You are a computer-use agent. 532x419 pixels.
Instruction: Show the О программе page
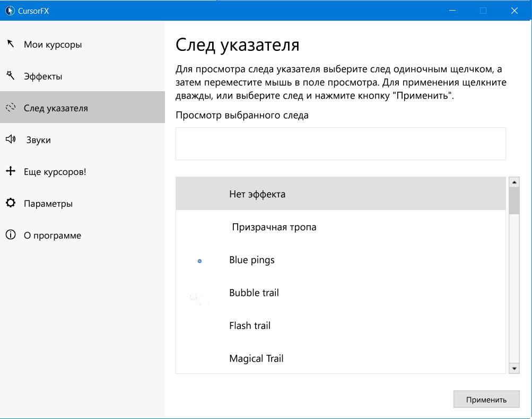82,235
